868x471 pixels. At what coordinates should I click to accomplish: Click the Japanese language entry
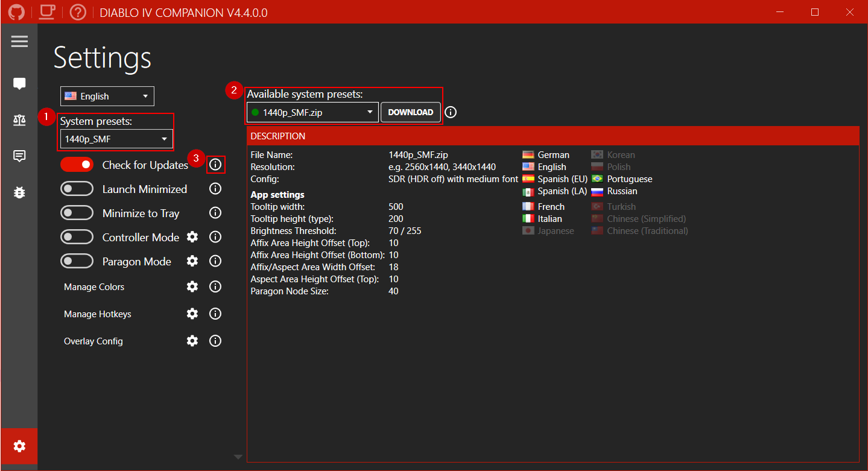(x=548, y=231)
